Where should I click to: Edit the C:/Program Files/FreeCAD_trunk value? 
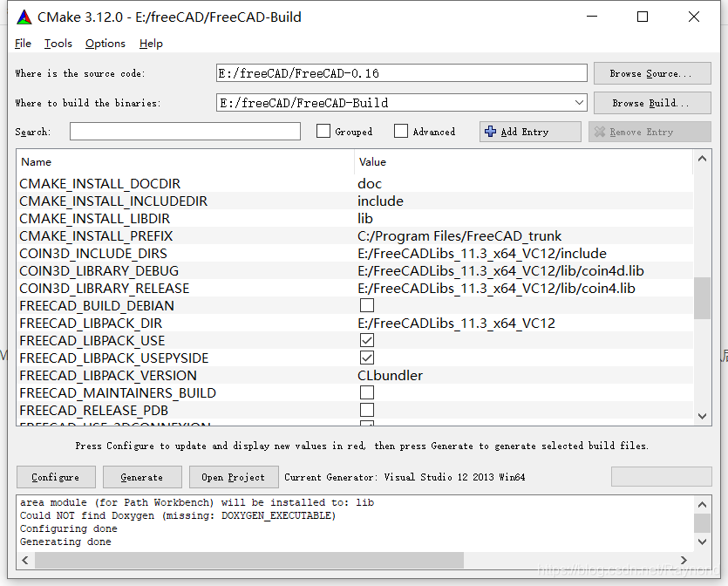coord(459,236)
